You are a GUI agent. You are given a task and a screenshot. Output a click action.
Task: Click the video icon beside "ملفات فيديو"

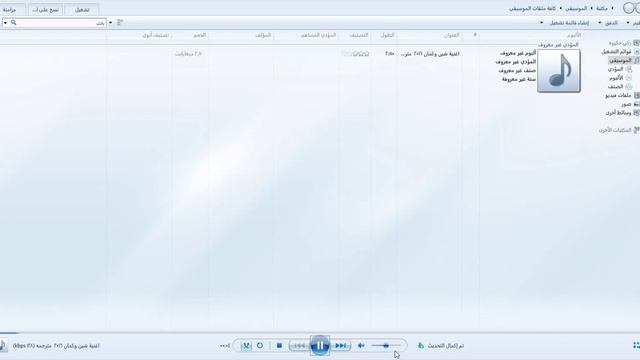coord(636,96)
